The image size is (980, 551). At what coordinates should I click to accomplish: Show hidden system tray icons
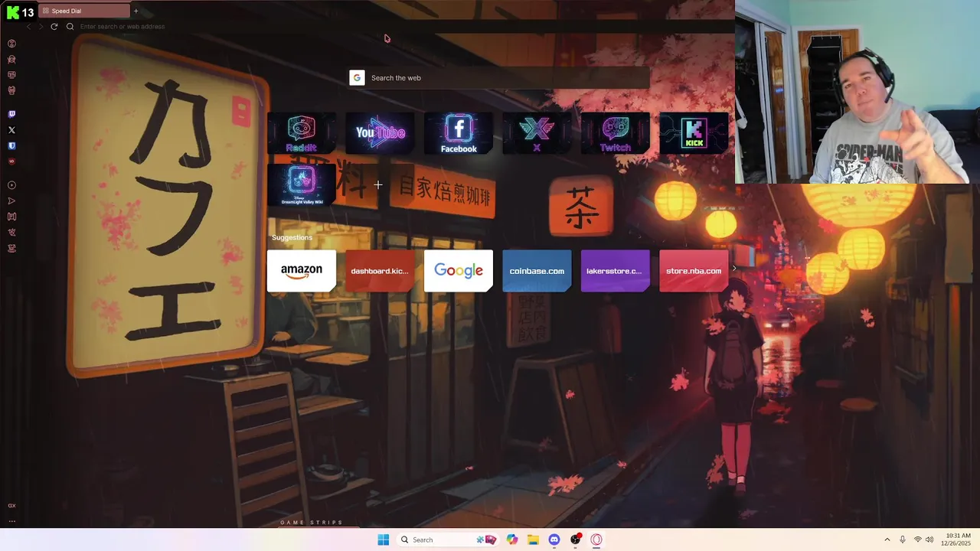pos(887,540)
